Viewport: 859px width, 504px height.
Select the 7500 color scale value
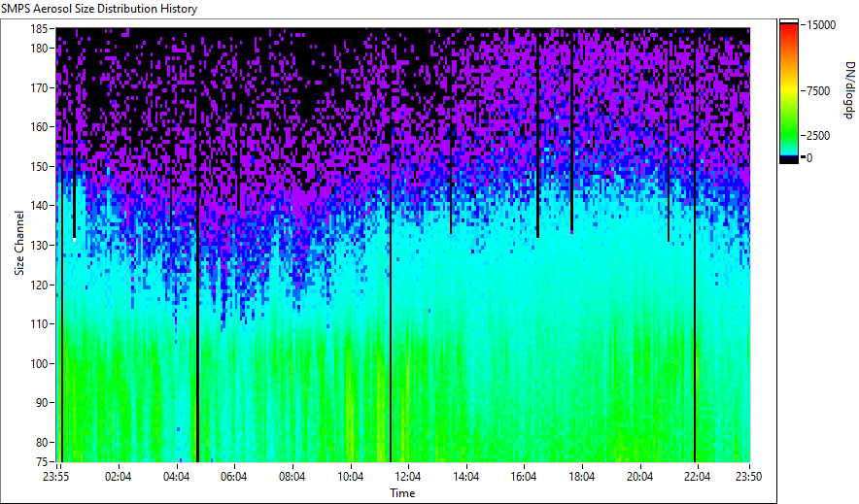coord(818,91)
